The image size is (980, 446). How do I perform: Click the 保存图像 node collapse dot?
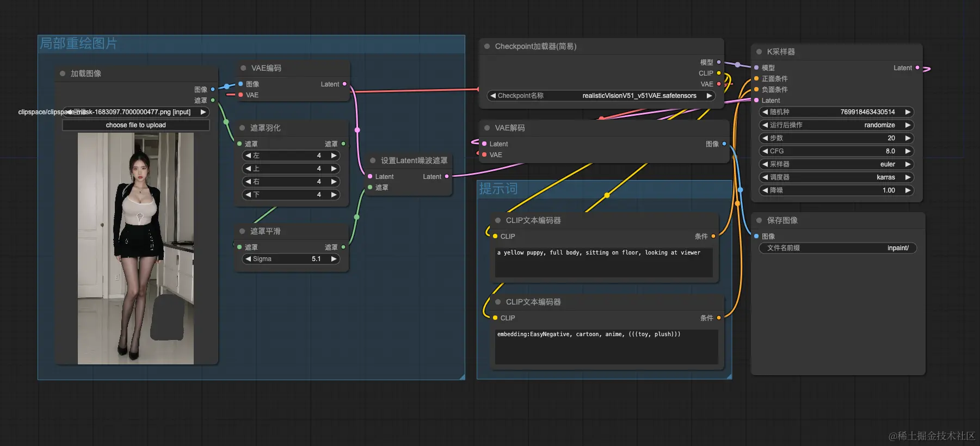click(x=759, y=220)
